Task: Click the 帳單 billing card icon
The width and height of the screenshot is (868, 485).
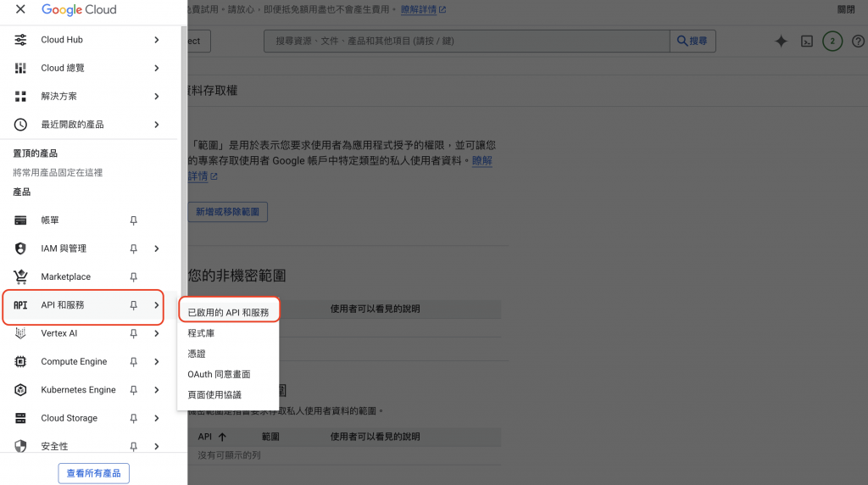Action: [20, 220]
